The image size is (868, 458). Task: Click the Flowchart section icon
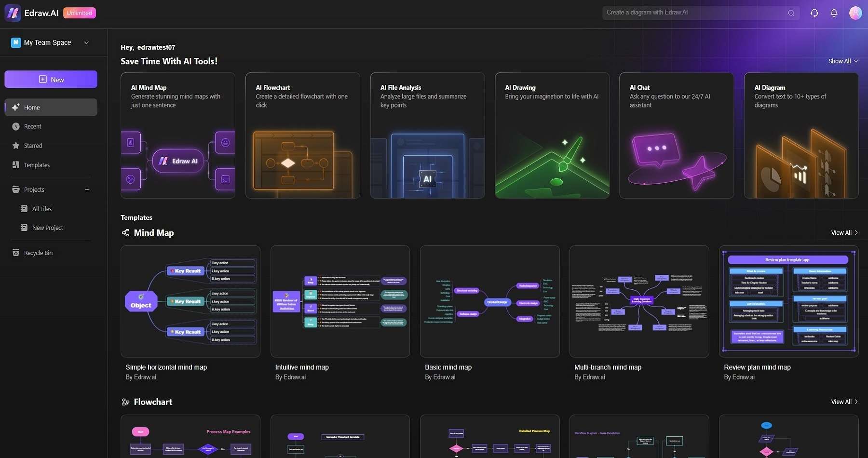point(125,402)
